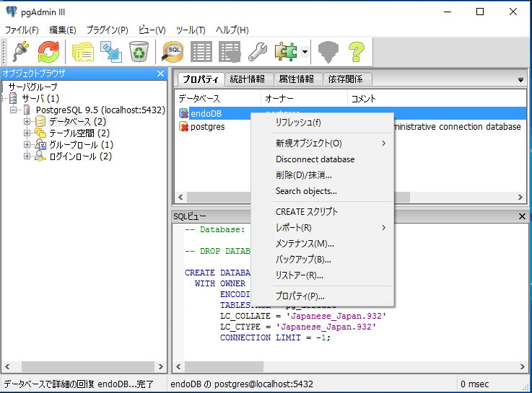Click the コメント column header
This screenshot has width=532, height=393.
tap(437, 99)
